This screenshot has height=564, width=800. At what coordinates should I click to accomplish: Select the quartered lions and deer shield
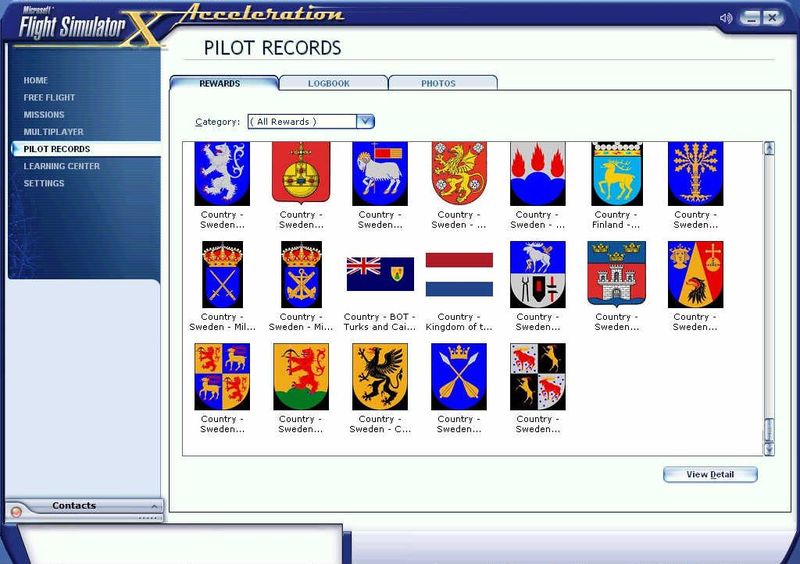[222, 377]
